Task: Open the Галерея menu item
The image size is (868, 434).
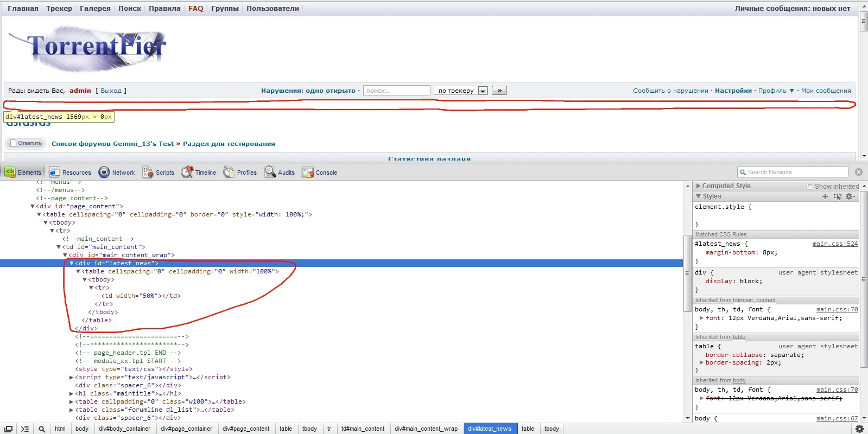Action: click(95, 9)
